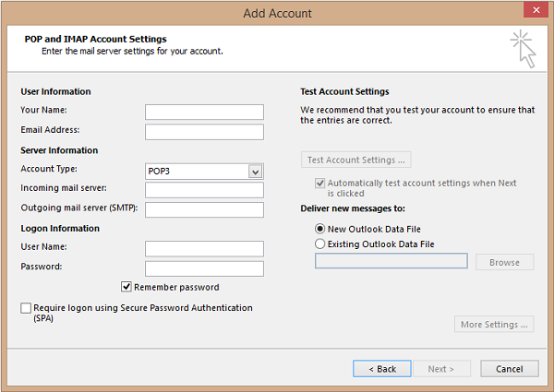554x392 pixels.
Task: Click the Incoming mail server field
Action: (x=204, y=190)
